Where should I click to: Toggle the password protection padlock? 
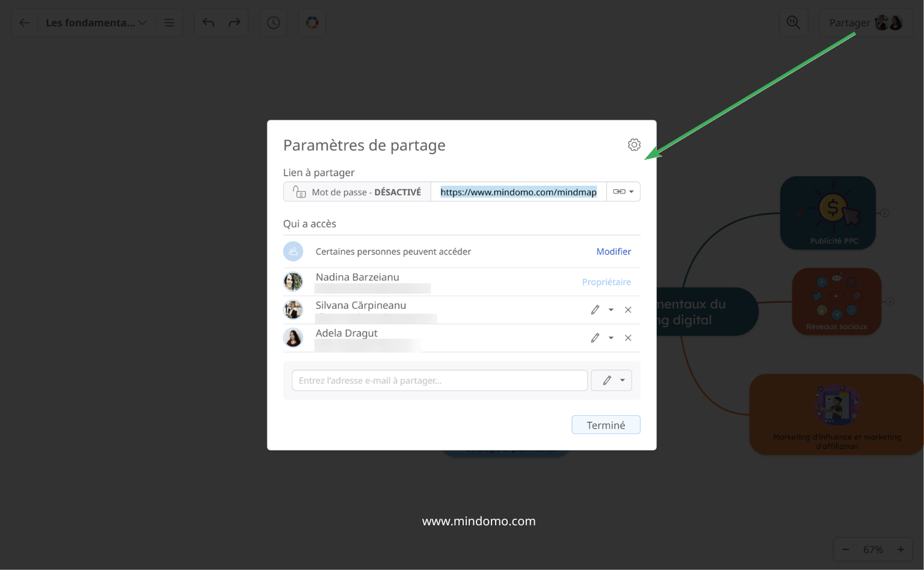(x=299, y=191)
